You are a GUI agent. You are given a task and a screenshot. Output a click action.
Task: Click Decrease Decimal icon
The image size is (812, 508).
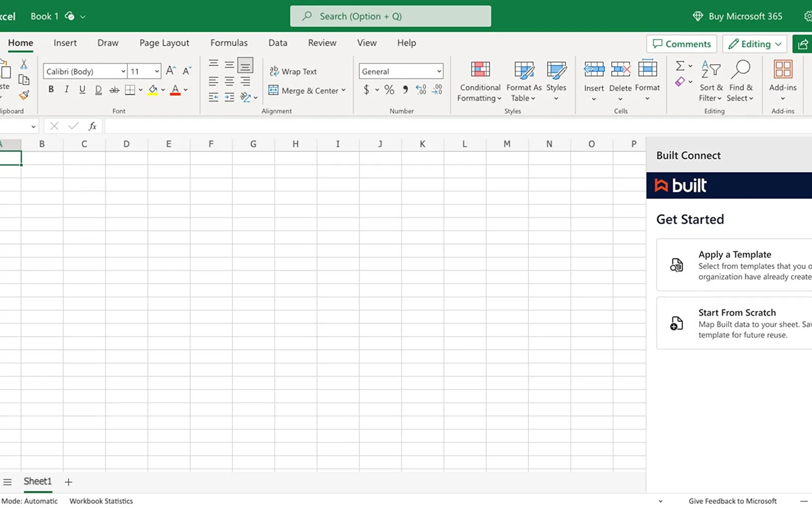[x=437, y=90]
